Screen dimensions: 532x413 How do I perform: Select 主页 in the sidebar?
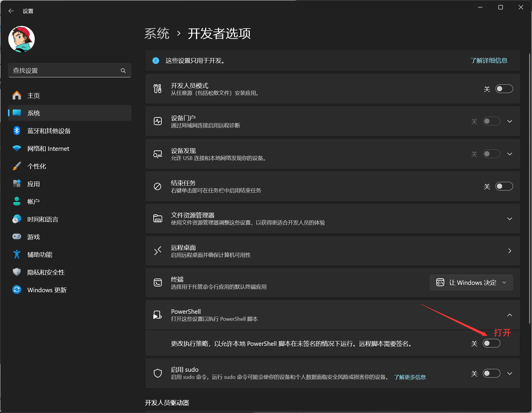pos(33,96)
